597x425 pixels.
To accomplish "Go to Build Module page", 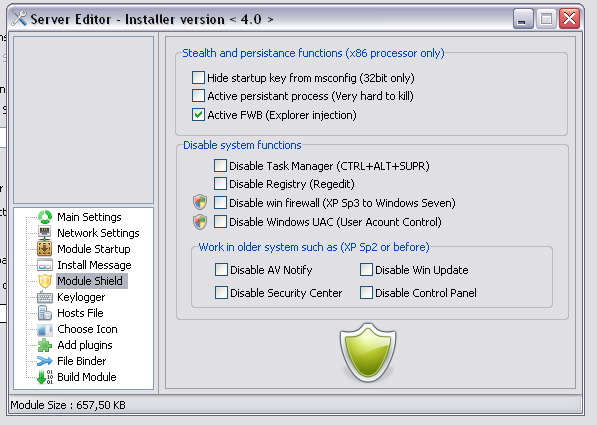I will pos(86,377).
